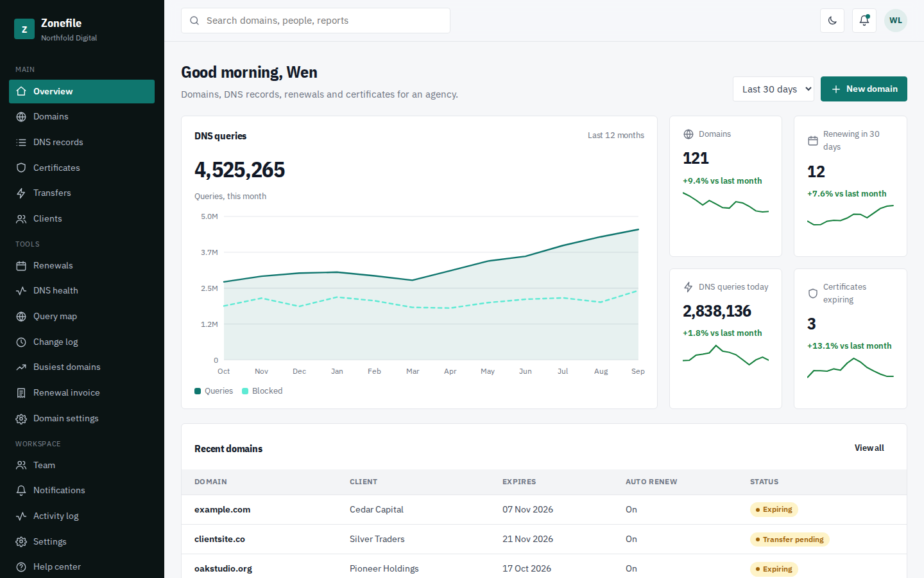The height and width of the screenshot is (578, 924).
Task: Click the globe icon on Domains card
Action: (x=689, y=134)
